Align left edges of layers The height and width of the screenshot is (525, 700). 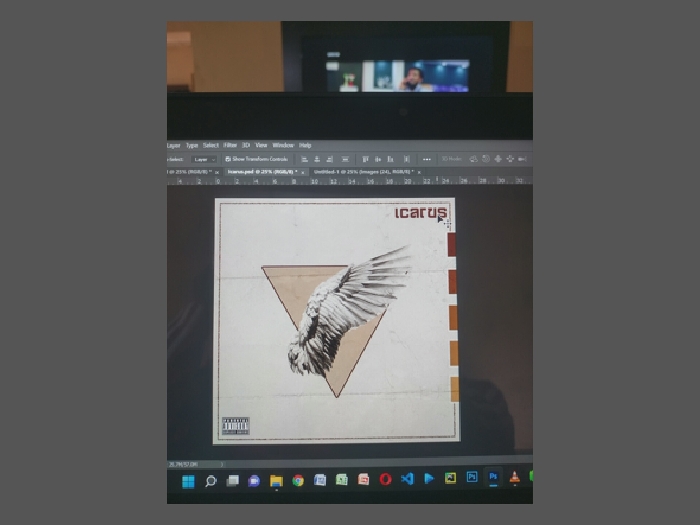coord(304,159)
